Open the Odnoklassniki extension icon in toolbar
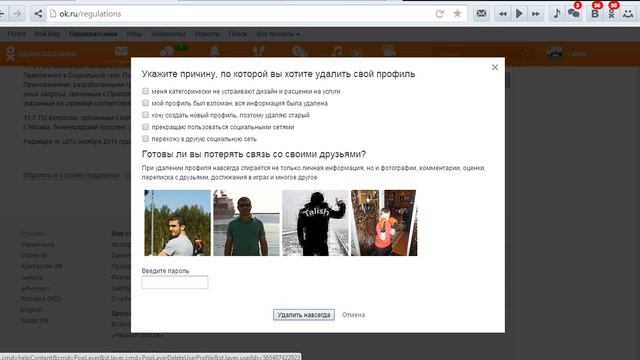640x360 pixels. coord(611,13)
